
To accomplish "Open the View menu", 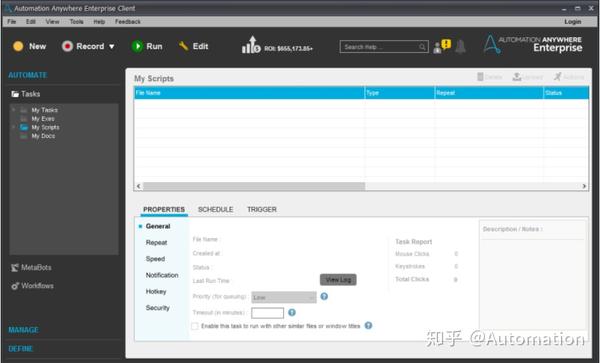I will coord(52,22).
